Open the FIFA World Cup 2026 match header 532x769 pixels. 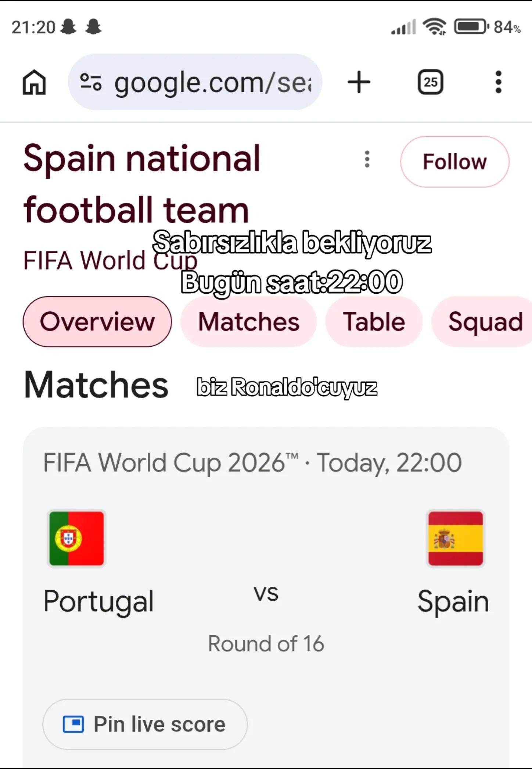pyautogui.click(x=252, y=462)
